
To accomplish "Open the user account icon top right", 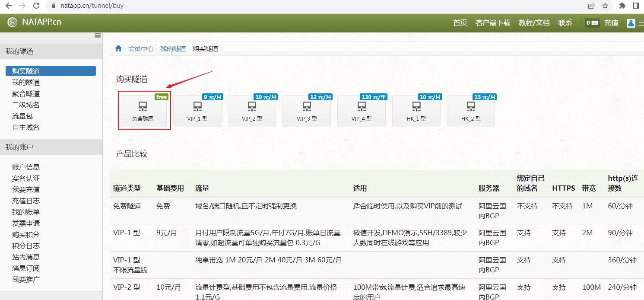I will [631, 22].
